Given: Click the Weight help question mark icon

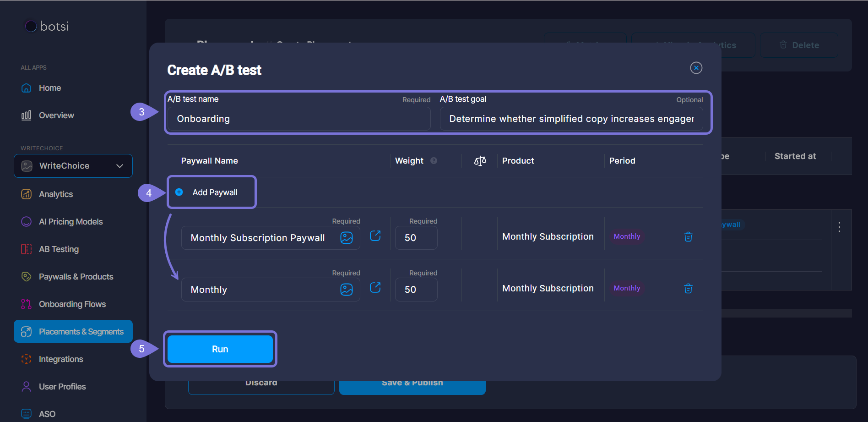Looking at the screenshot, I should pyautogui.click(x=434, y=161).
